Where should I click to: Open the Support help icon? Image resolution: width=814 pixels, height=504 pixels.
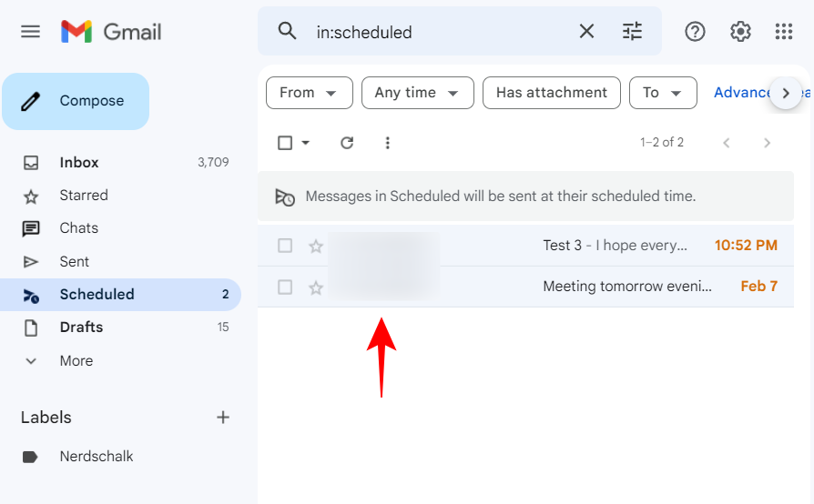(x=695, y=32)
